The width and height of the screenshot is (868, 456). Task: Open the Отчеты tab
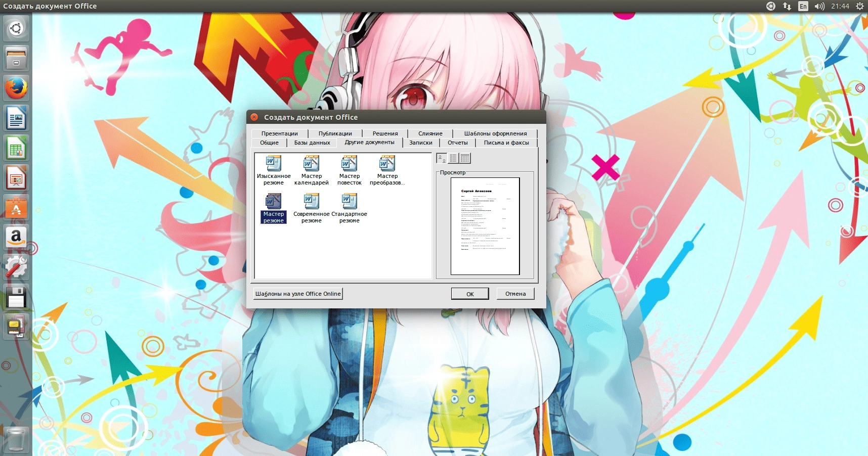point(458,143)
